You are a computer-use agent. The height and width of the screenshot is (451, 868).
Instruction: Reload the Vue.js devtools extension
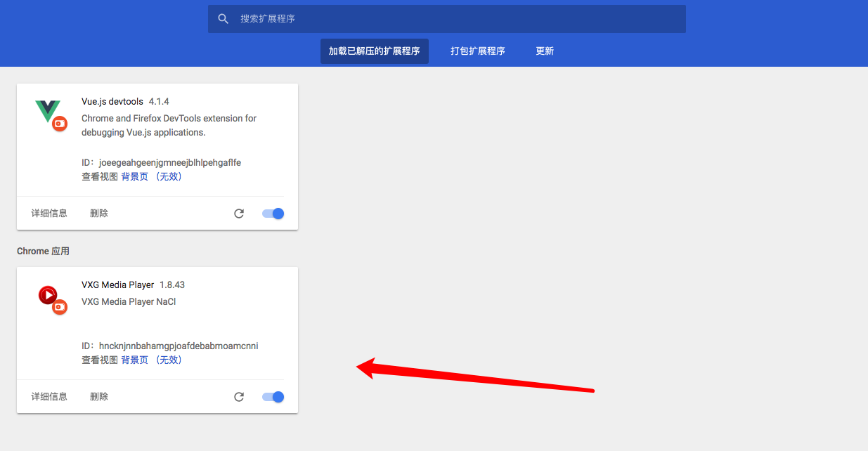click(239, 214)
